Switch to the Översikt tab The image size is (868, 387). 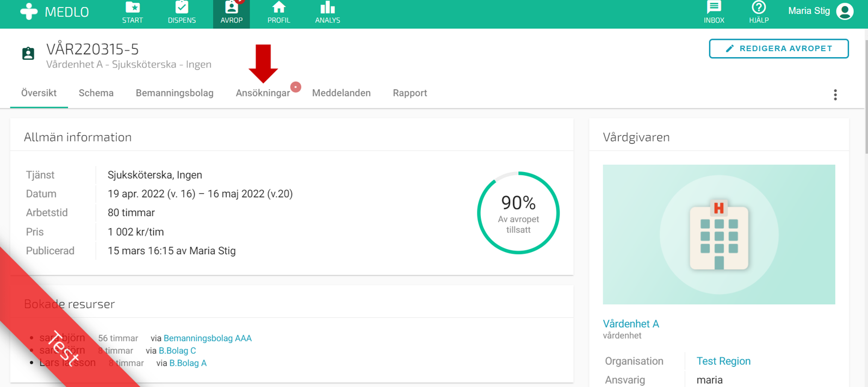click(x=39, y=93)
